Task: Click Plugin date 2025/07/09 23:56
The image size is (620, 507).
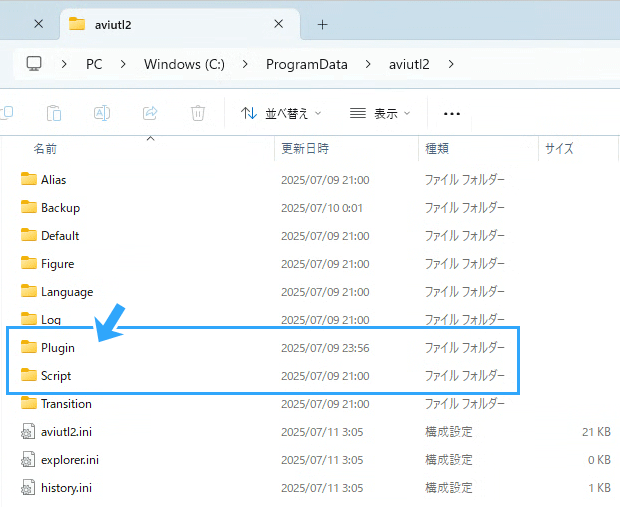Action: point(325,348)
